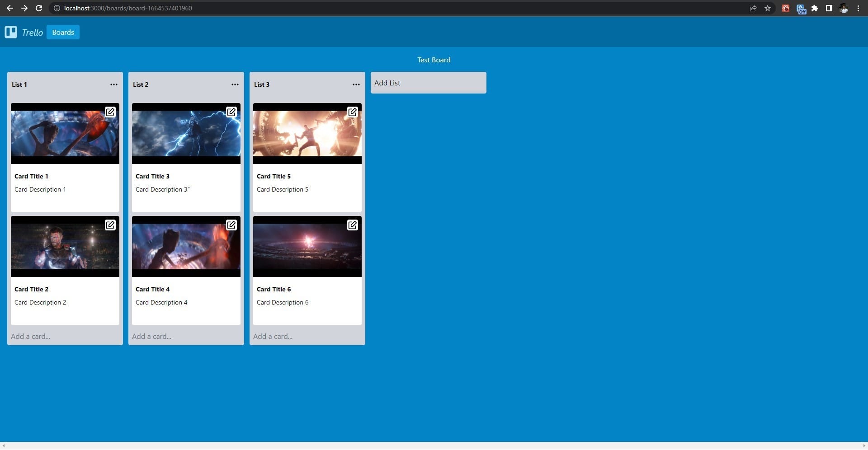Image resolution: width=868 pixels, height=450 pixels.
Task: Add a card to List 1
Action: coord(31,336)
